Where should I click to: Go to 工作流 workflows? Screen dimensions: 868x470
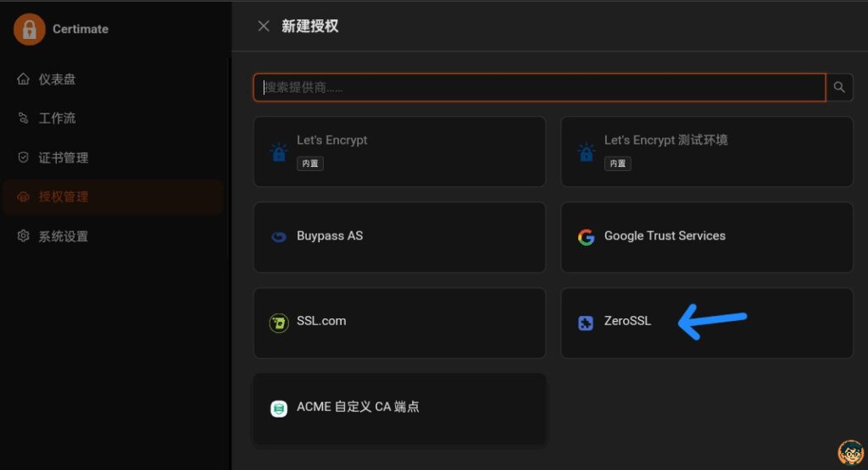114,119
